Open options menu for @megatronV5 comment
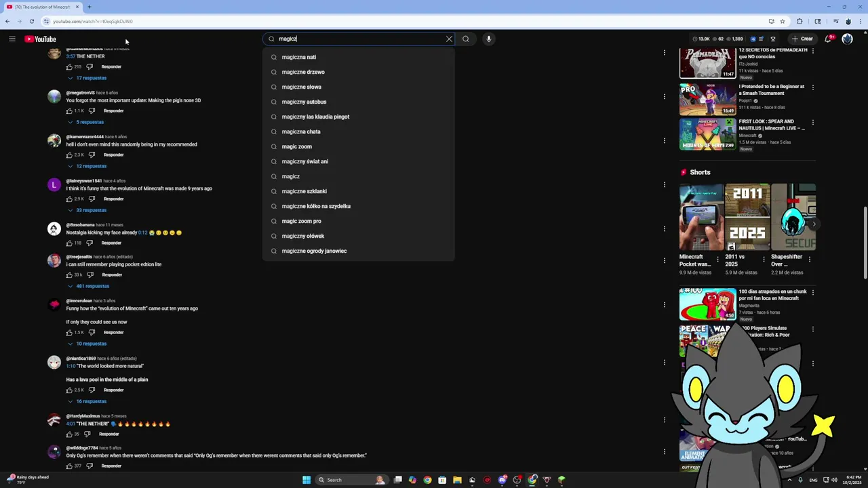The width and height of the screenshot is (868, 488). pos(665,96)
